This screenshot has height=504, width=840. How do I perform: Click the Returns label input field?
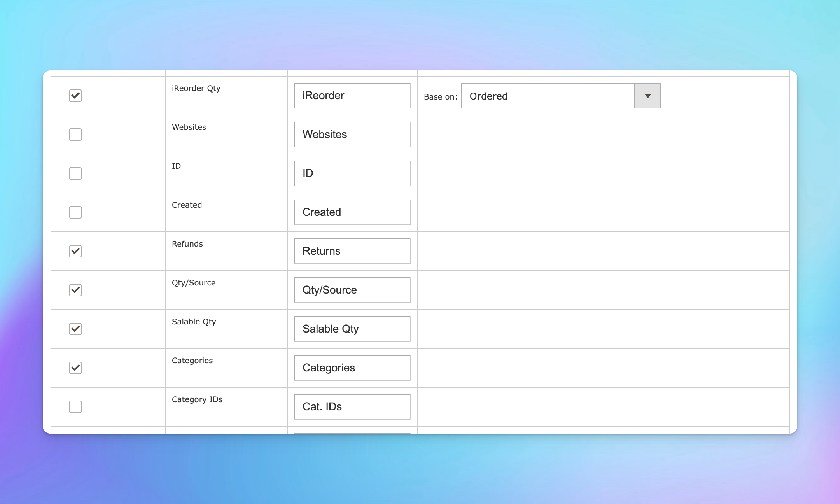coord(352,251)
